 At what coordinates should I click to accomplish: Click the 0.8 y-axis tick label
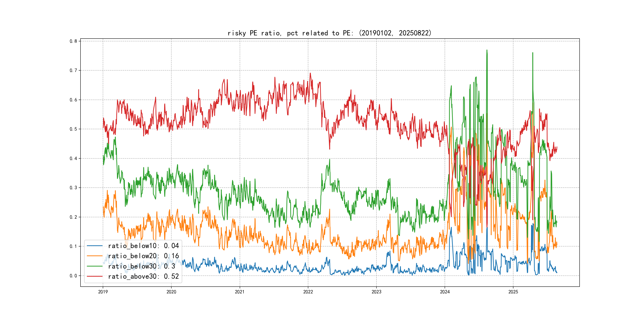click(73, 41)
